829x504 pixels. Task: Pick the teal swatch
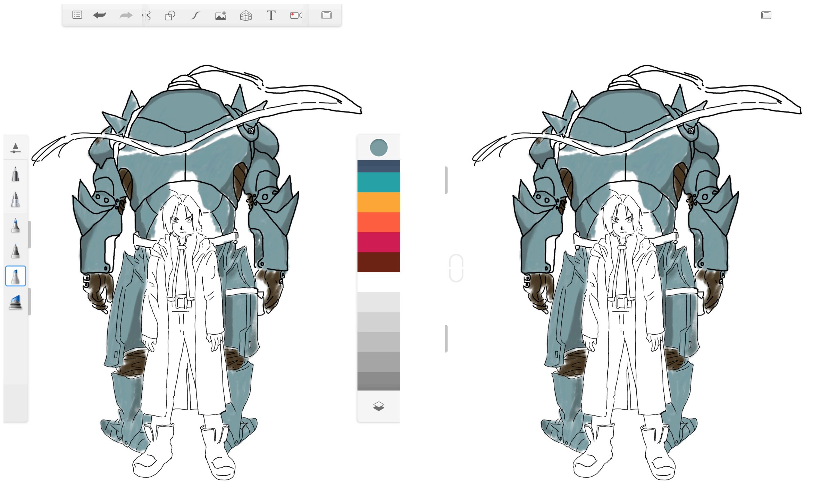tap(379, 182)
